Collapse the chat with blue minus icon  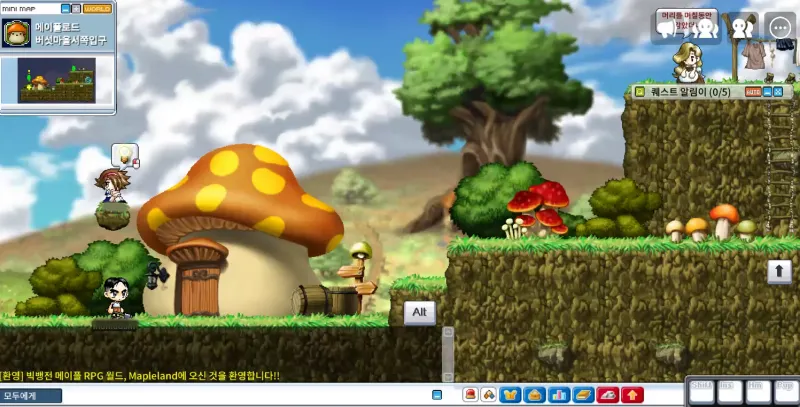pos(437,395)
